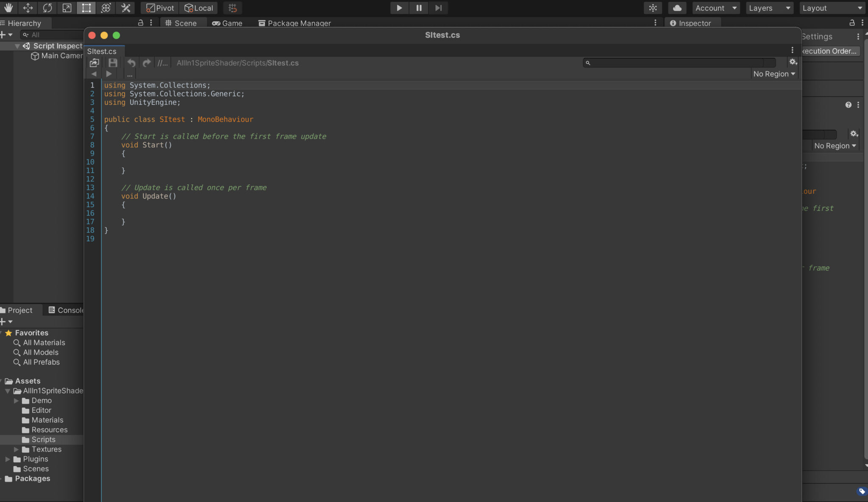Click the Save icon in the script editor
Image resolution: width=868 pixels, height=502 pixels.
(x=112, y=62)
